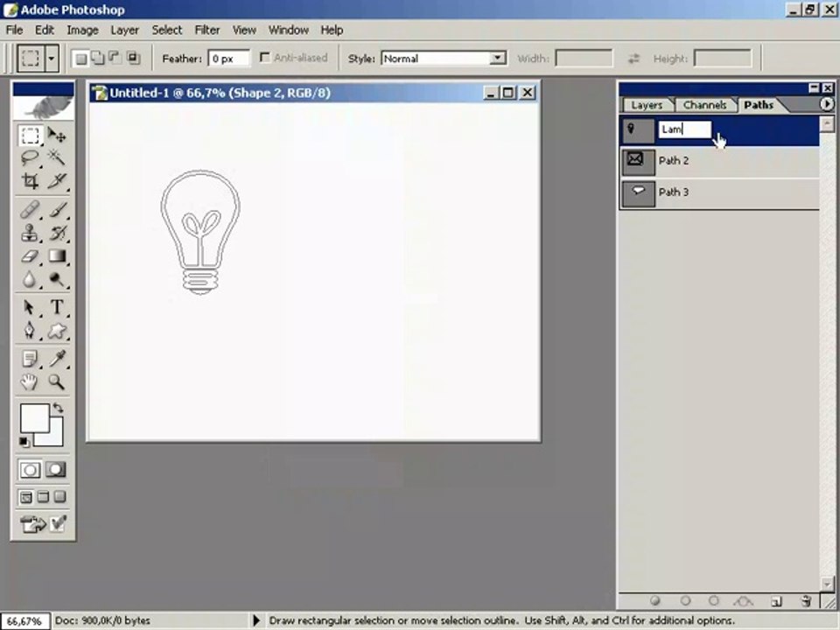Select New selection mode
This screenshot has height=630, width=840.
tap(81, 58)
